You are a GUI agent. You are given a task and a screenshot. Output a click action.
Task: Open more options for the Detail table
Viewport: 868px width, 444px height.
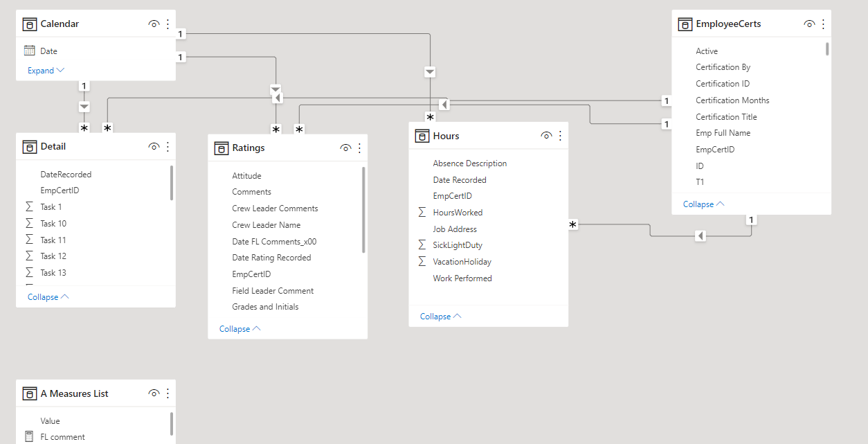(x=168, y=147)
